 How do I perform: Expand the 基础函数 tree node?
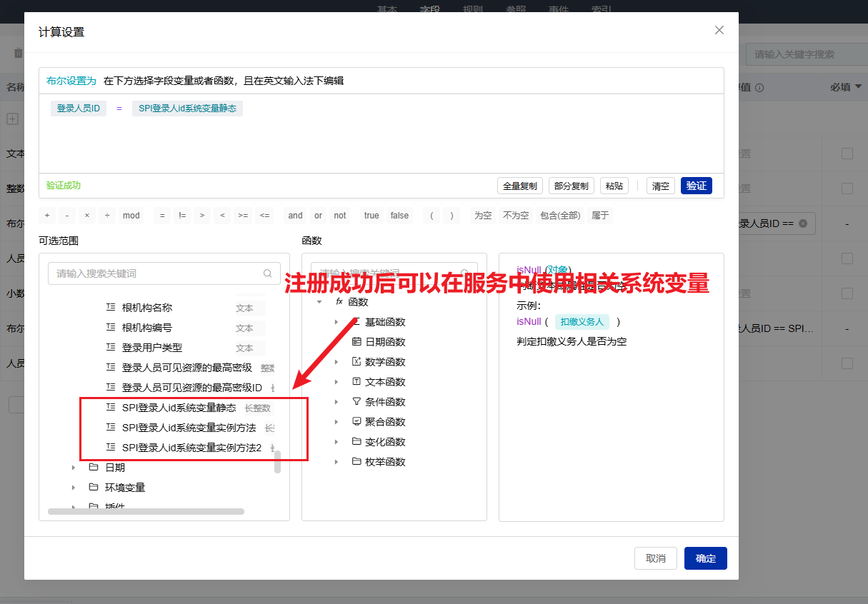coord(336,322)
